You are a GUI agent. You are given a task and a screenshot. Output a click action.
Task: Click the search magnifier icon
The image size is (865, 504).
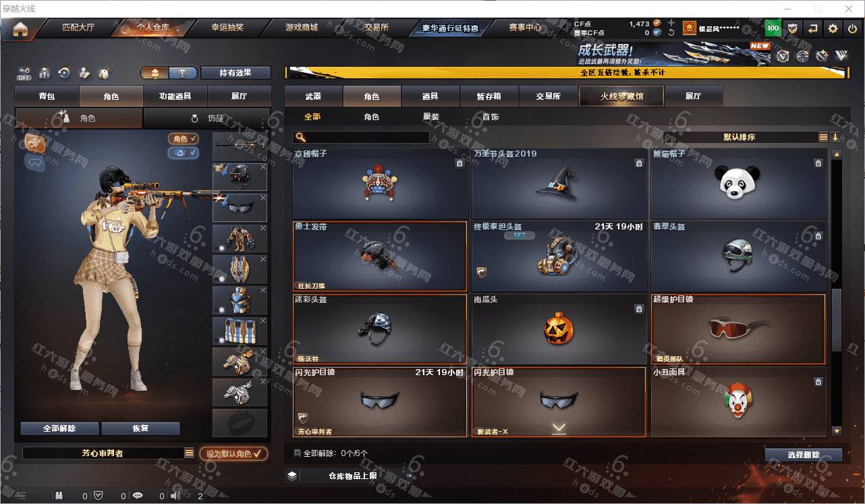(300, 137)
